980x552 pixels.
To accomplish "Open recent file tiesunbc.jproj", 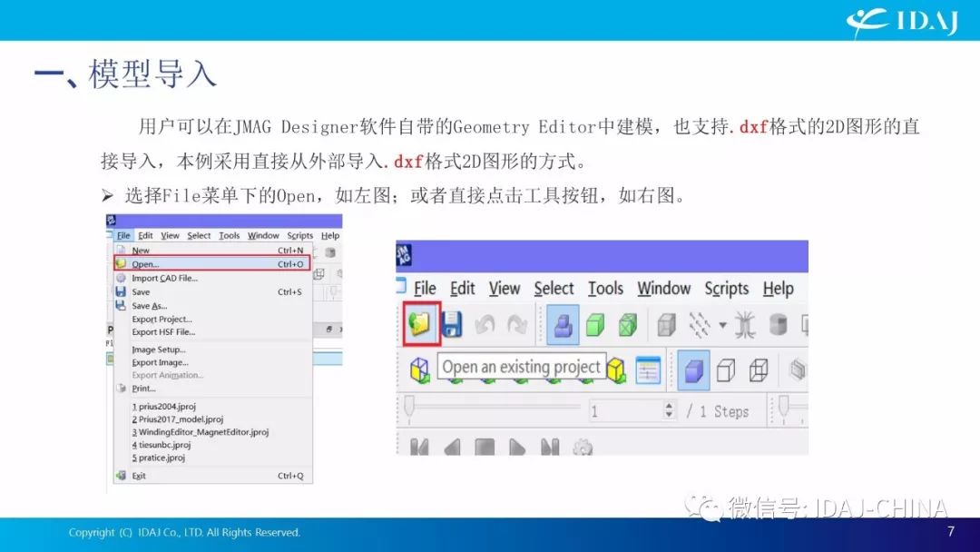I will point(212,445).
